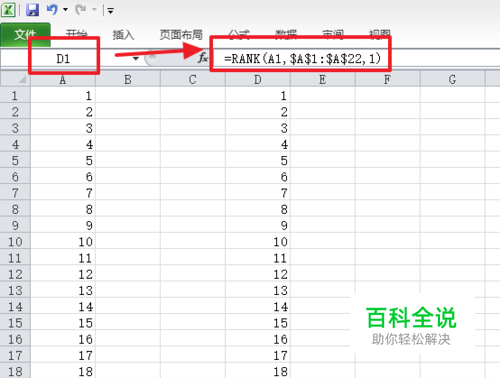
Task: Undo the last action
Action: pos(52,10)
